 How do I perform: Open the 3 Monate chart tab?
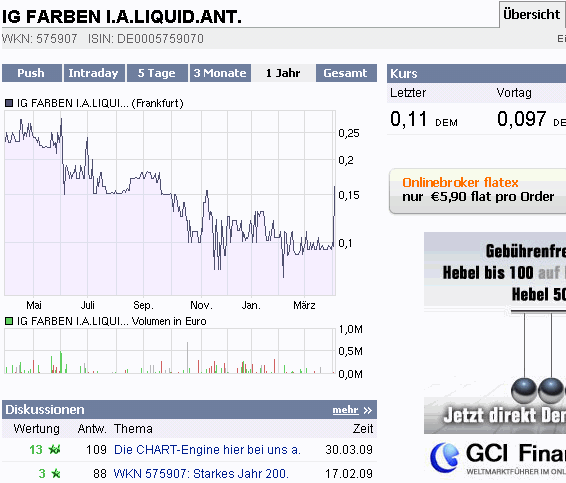220,73
